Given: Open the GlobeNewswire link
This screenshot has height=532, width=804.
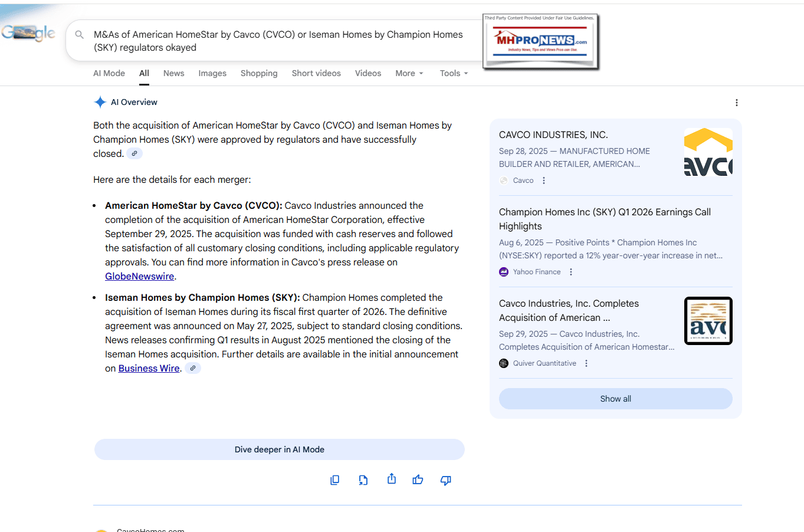Looking at the screenshot, I should point(139,276).
